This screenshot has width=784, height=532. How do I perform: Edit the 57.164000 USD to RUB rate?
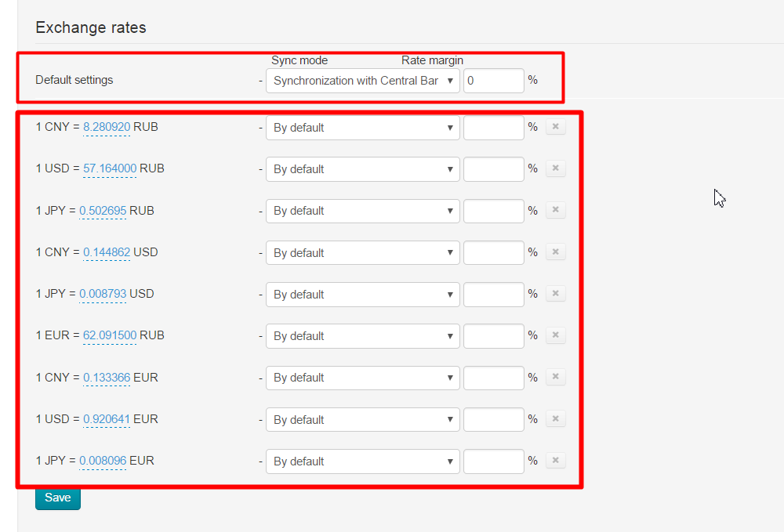pyautogui.click(x=110, y=168)
